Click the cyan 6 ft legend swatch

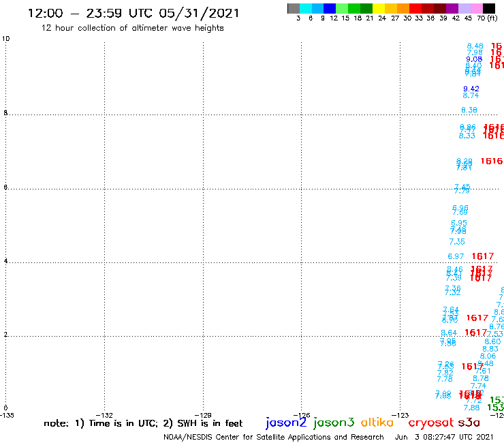[306, 8]
